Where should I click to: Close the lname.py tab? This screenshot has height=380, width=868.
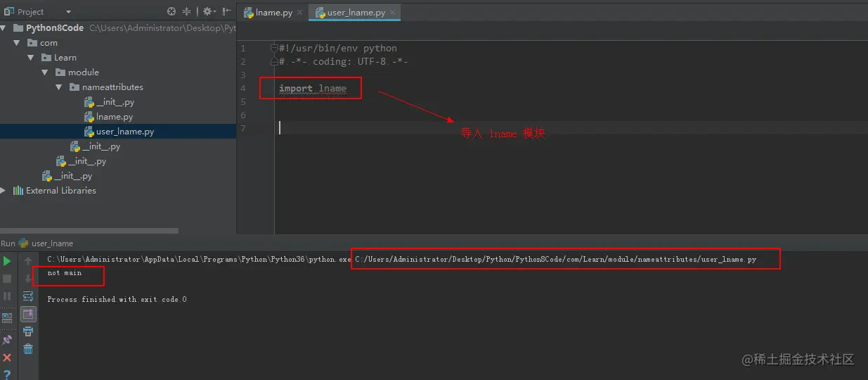click(301, 12)
